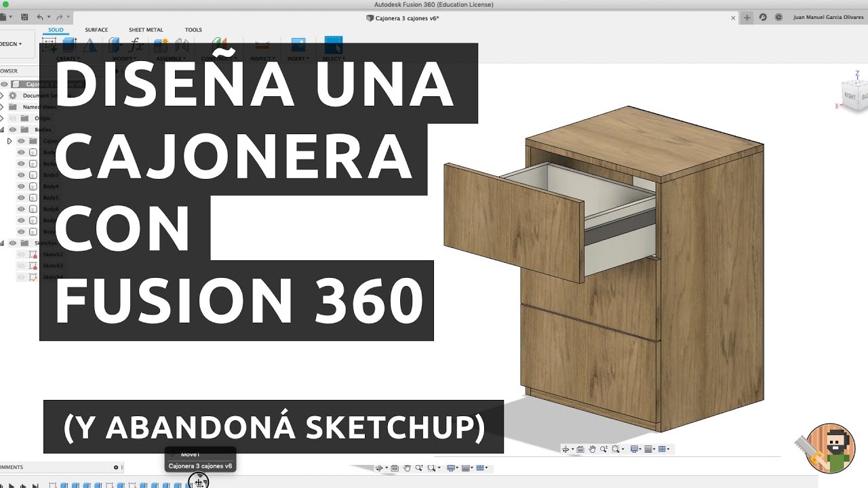Open the DESIGN workspace dropdown
Screen dimensions: 868x488
[x=11, y=44]
